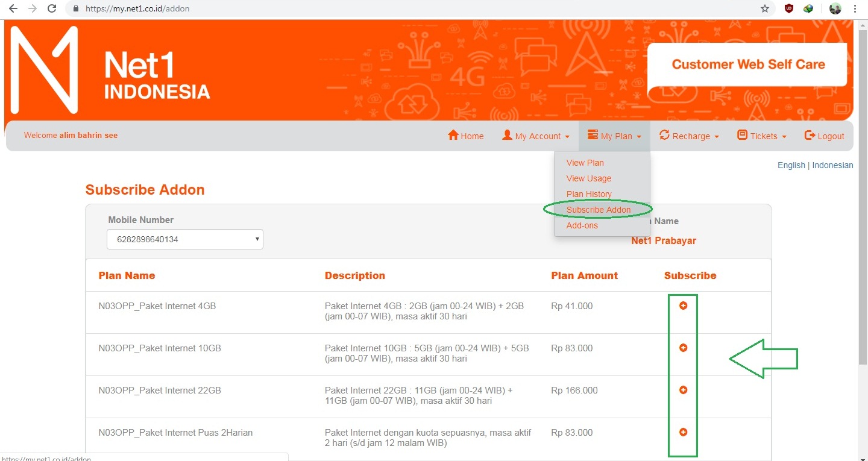Image resolution: width=868 pixels, height=461 pixels.
Task: Expand the Recharge dropdown menu
Action: click(690, 136)
